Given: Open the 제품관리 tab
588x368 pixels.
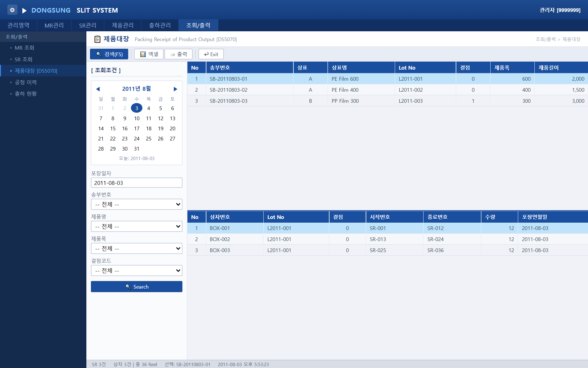Looking at the screenshot, I should tap(123, 25).
